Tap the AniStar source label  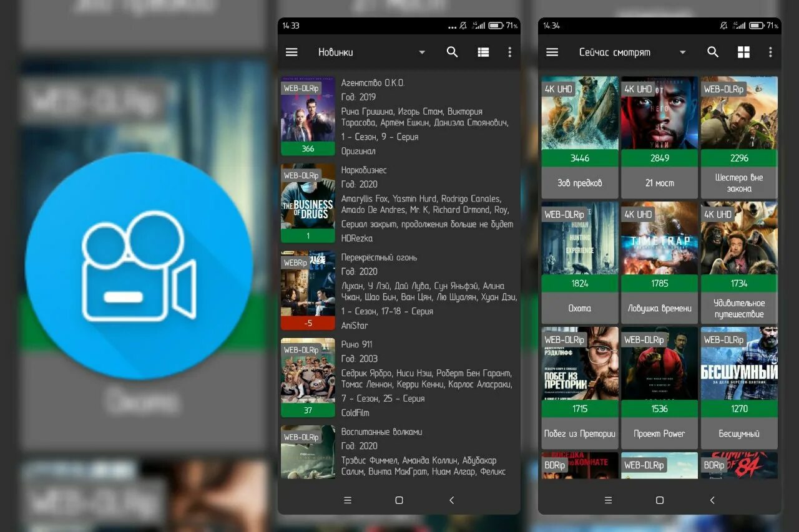[x=355, y=326]
